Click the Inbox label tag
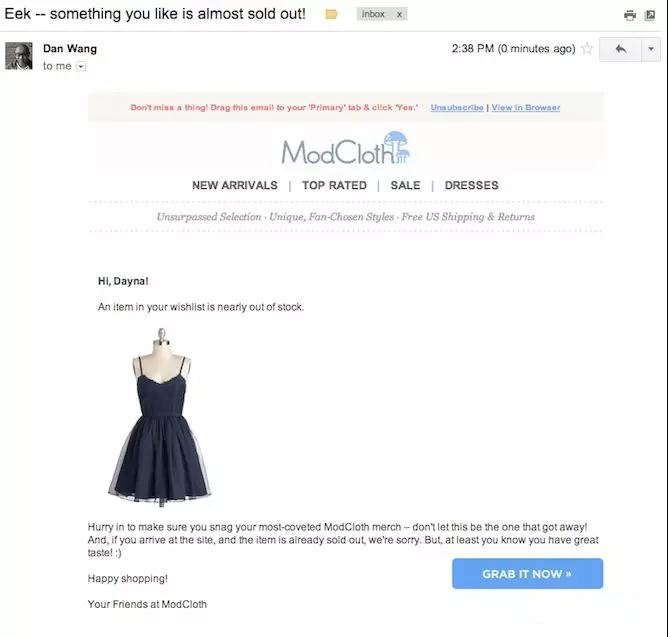Viewport: 668px width, 637px height. 373,14
